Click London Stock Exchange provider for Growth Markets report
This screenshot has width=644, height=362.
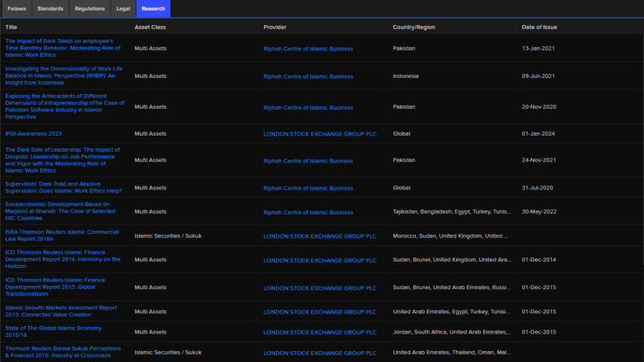pyautogui.click(x=319, y=312)
